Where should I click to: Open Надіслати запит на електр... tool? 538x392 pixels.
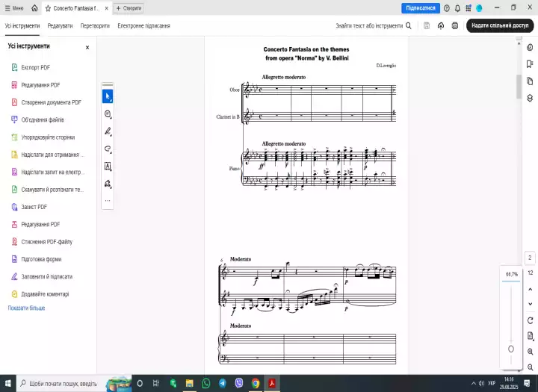[47, 172]
